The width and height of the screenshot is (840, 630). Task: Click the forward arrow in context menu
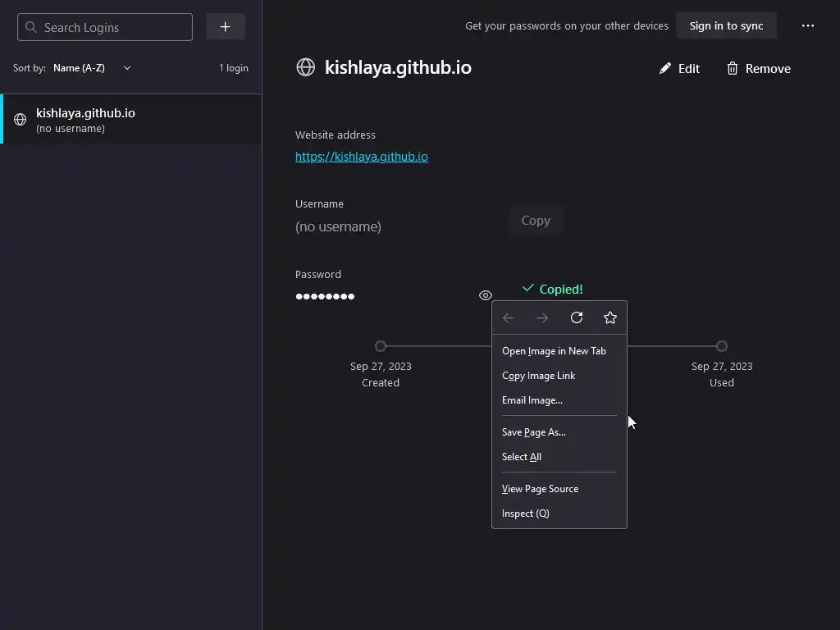542,317
